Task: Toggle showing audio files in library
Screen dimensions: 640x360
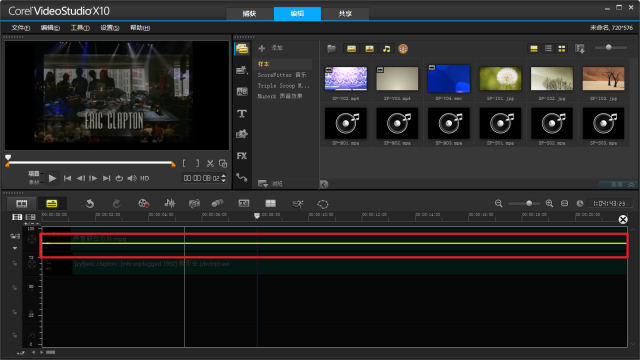Action: (387, 49)
